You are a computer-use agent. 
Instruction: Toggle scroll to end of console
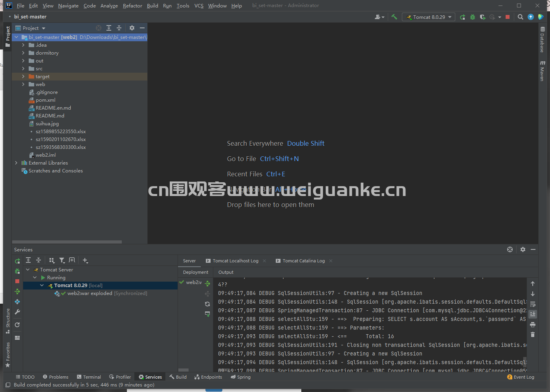[x=533, y=314]
